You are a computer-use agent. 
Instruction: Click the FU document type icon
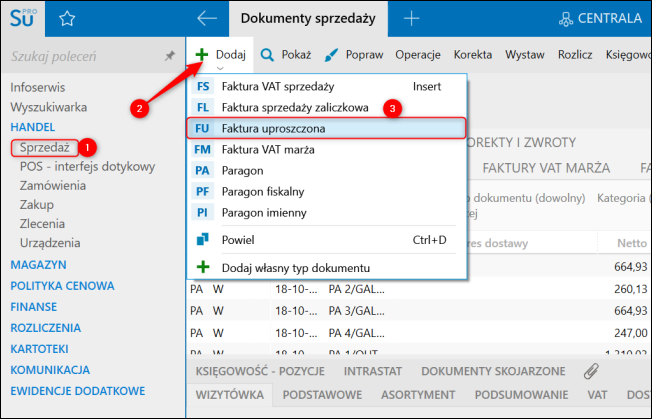(x=202, y=128)
